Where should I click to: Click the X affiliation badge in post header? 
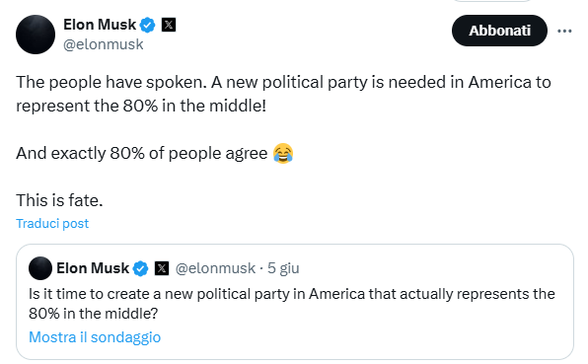pyautogui.click(x=169, y=25)
